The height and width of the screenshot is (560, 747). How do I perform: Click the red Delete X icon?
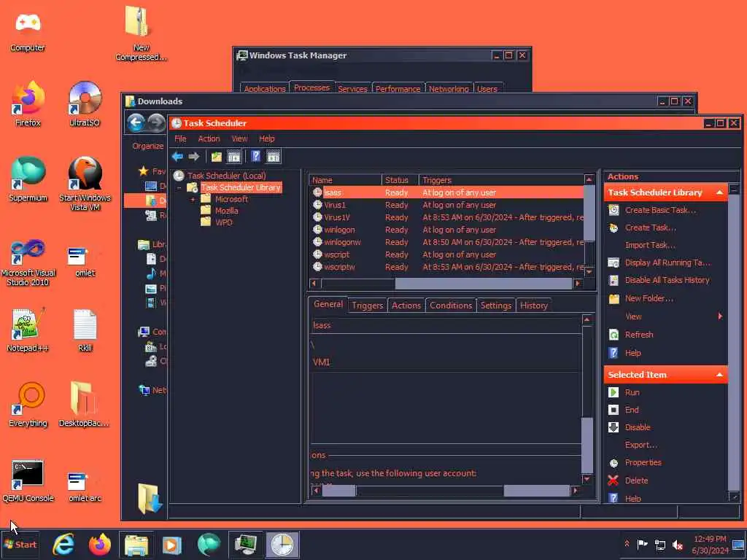614,481
